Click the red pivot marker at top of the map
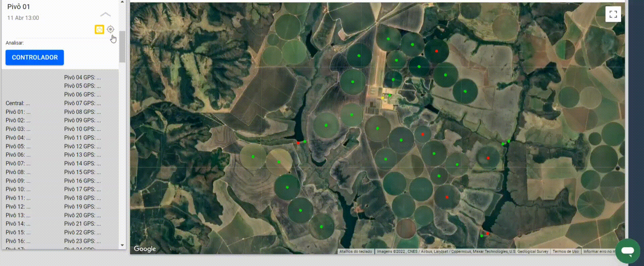Image resolution: width=644 pixels, height=266 pixels. coord(436,51)
